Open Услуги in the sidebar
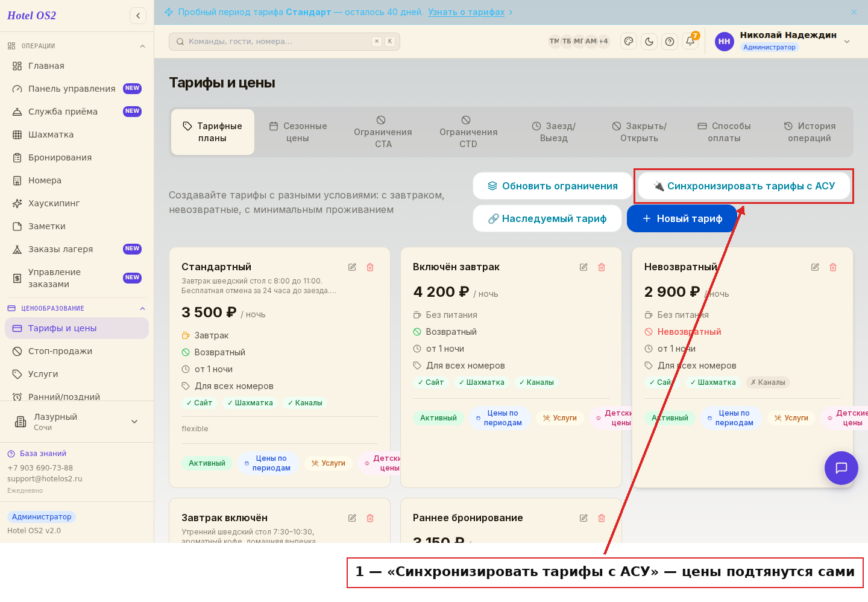This screenshot has width=868, height=602. tap(77, 374)
